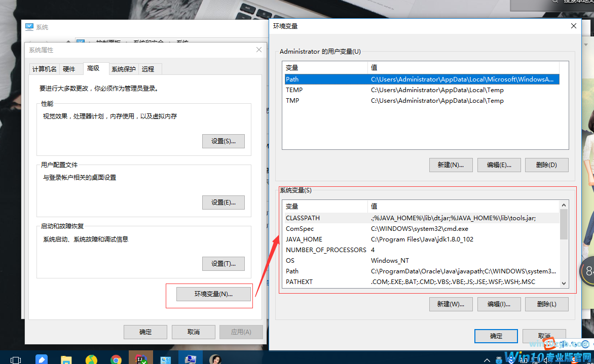Image resolution: width=594 pixels, height=364 pixels.
Task: Open the 硬件 tab in 系统属性
Action: [70, 68]
